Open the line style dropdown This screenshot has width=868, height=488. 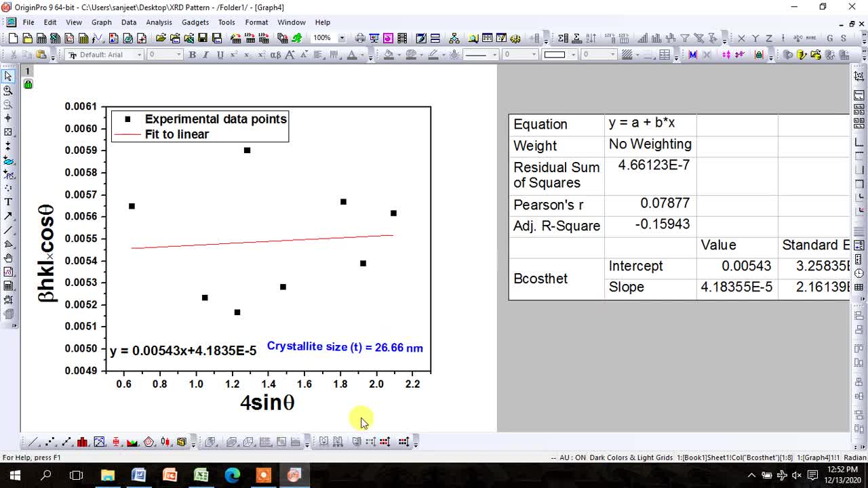494,55
